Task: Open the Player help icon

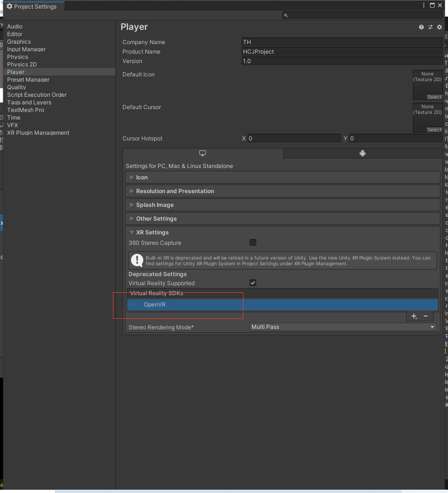Action: coord(421,27)
